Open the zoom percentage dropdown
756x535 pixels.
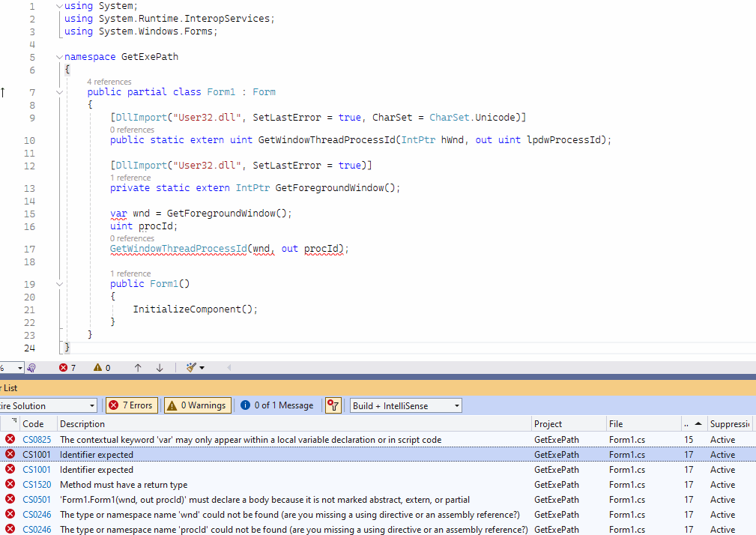point(19,368)
